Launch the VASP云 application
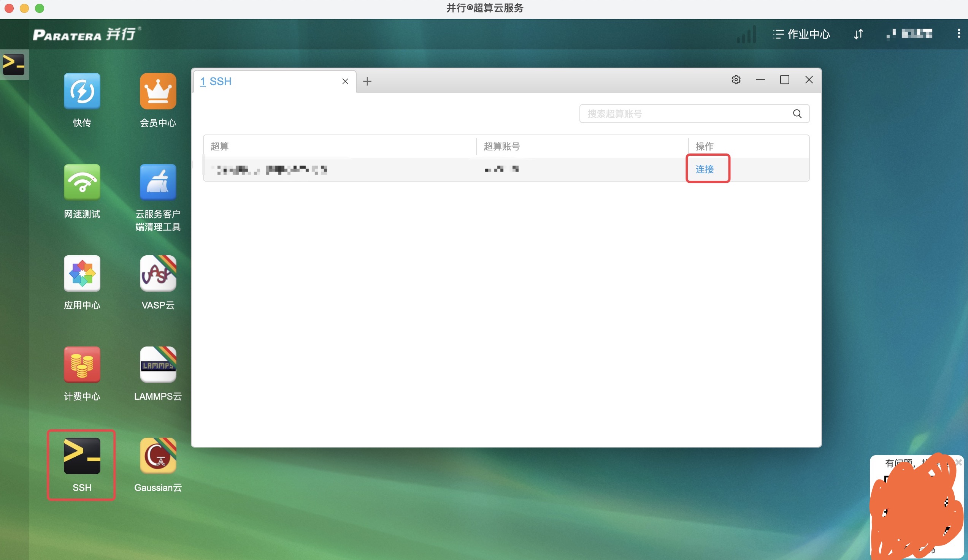This screenshot has height=560, width=968. click(158, 273)
